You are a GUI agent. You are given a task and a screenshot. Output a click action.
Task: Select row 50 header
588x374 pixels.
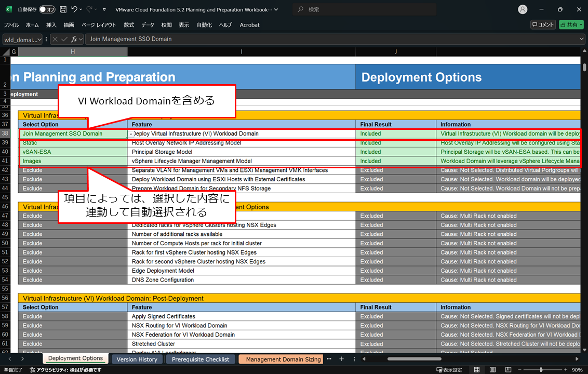pos(5,243)
